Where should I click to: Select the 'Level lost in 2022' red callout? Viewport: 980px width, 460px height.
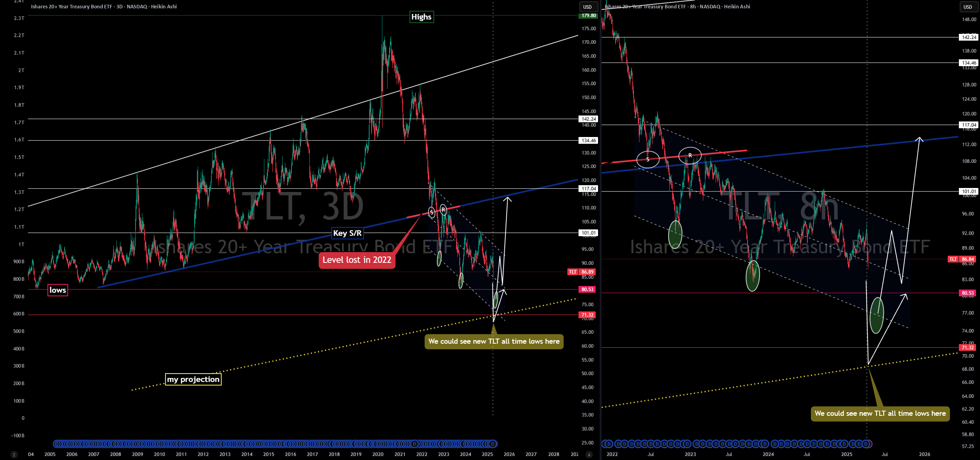(357, 260)
